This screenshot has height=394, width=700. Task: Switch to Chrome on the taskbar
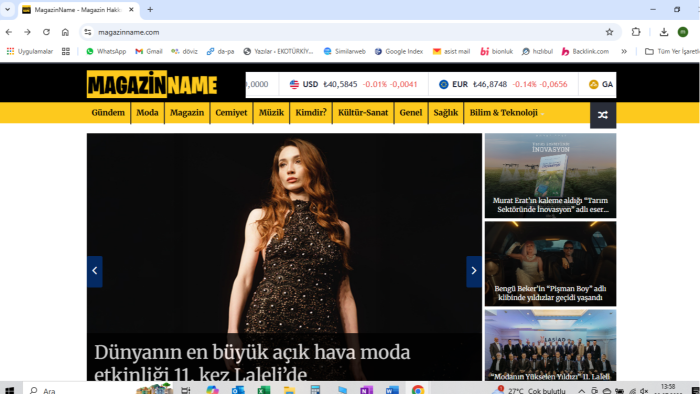coord(418,390)
